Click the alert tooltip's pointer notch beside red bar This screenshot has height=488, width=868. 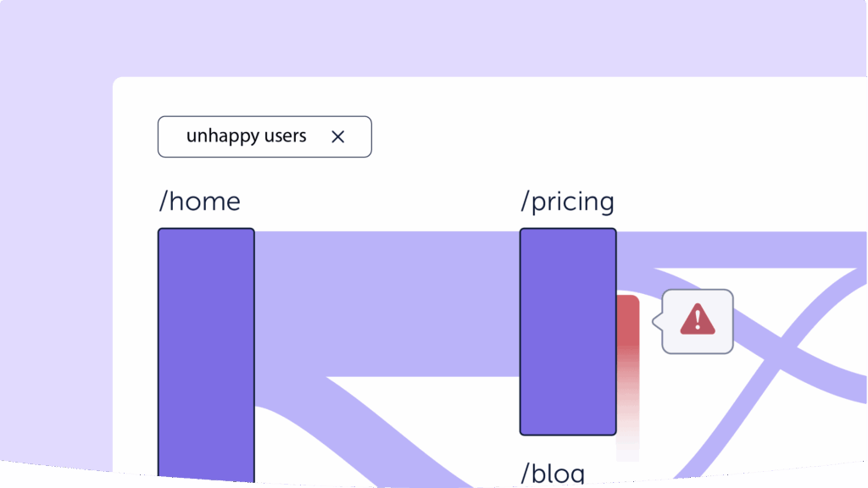pos(657,321)
